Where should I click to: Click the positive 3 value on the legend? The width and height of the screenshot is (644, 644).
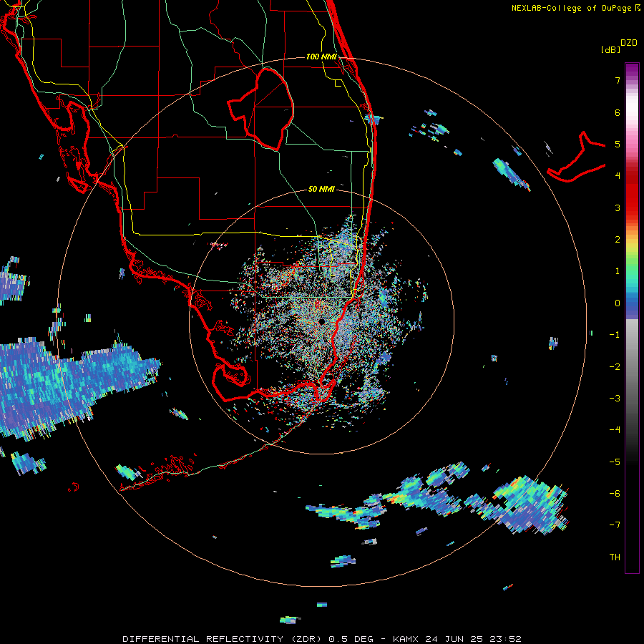click(618, 208)
